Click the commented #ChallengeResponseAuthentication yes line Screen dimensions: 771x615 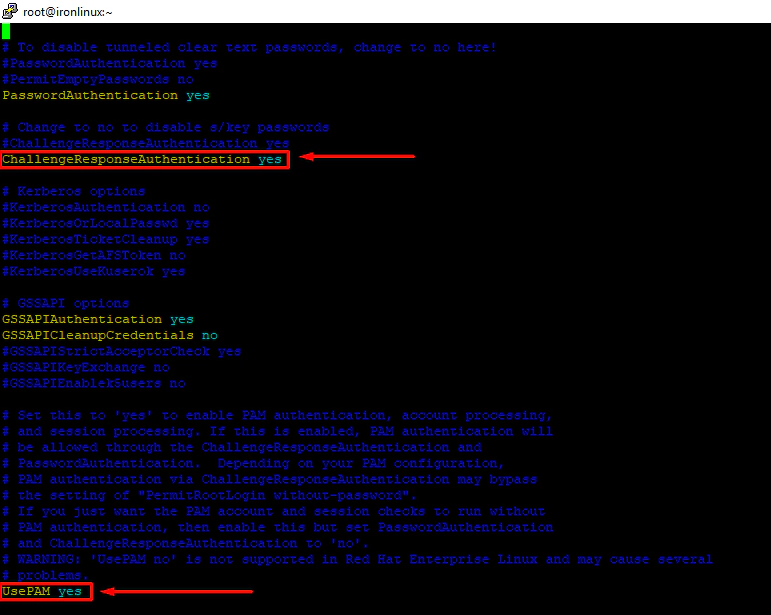pos(146,144)
